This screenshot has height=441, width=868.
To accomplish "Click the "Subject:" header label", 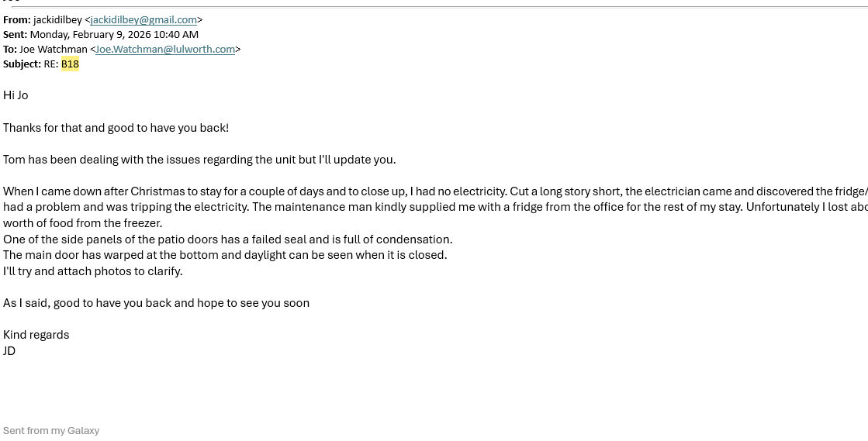I will 22,64.
